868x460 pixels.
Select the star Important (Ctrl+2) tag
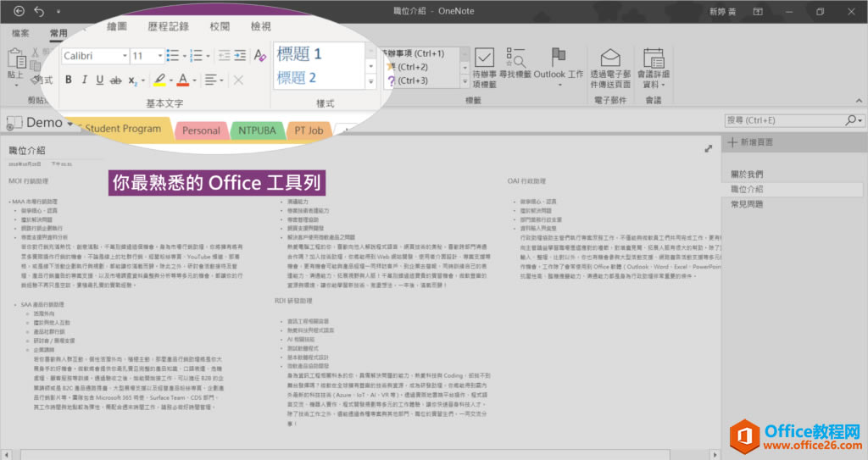[407, 67]
